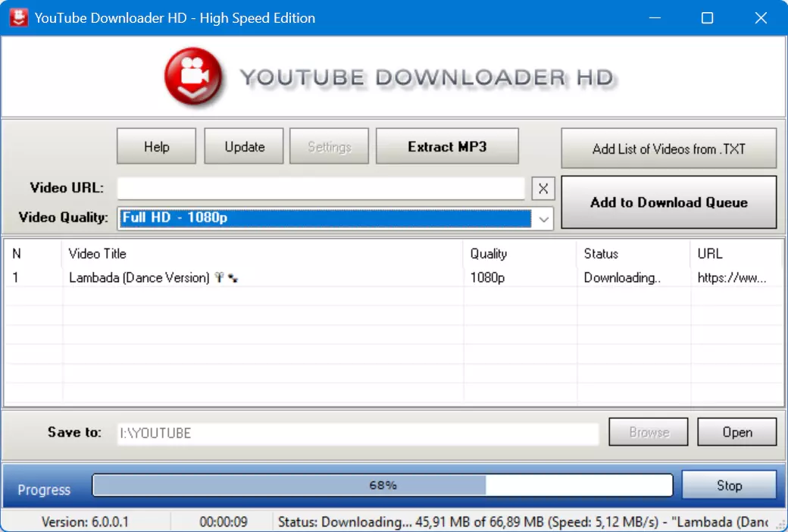Click the Downloading.. status cell
Screen dimensions: 788x532
click(x=622, y=277)
